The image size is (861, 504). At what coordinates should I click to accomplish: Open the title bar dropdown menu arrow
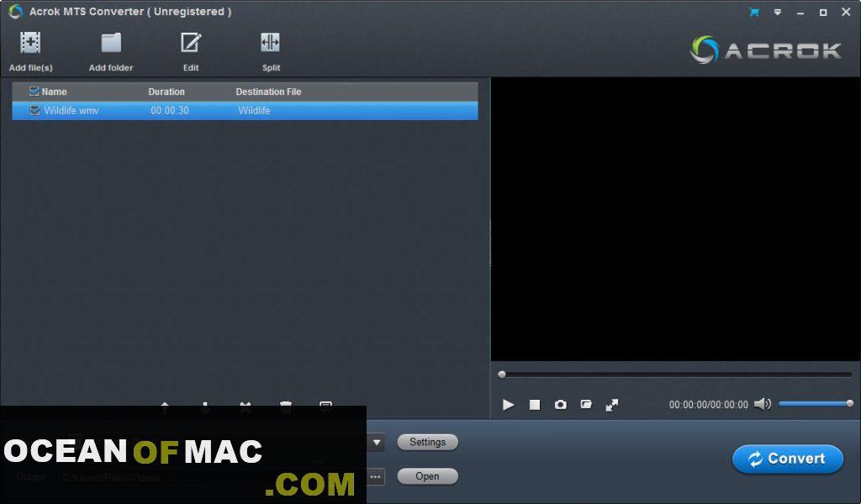click(778, 12)
